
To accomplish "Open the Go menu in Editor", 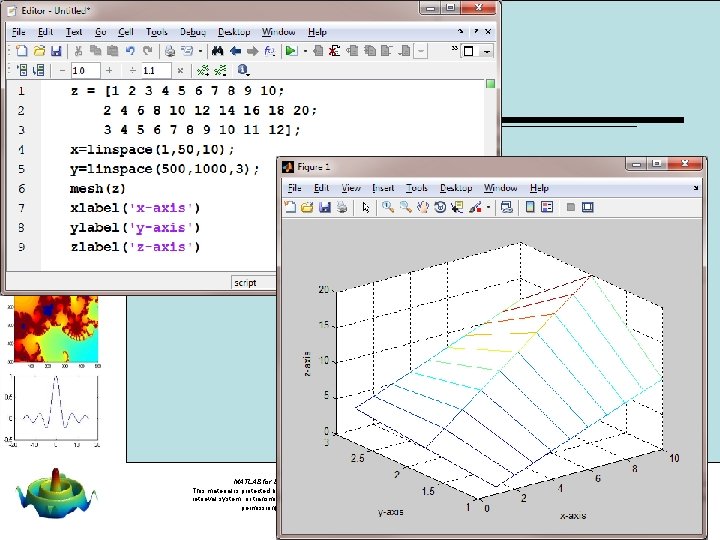I will (100, 32).
